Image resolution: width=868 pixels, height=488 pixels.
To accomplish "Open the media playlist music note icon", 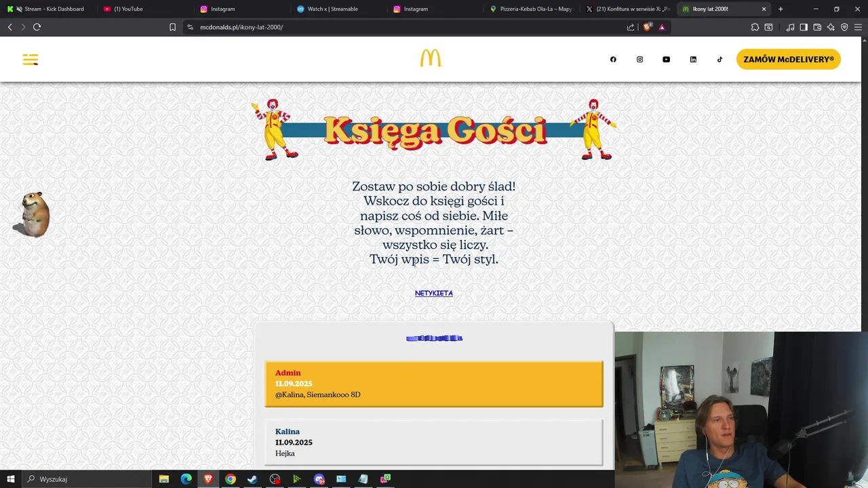I will 790,27.
